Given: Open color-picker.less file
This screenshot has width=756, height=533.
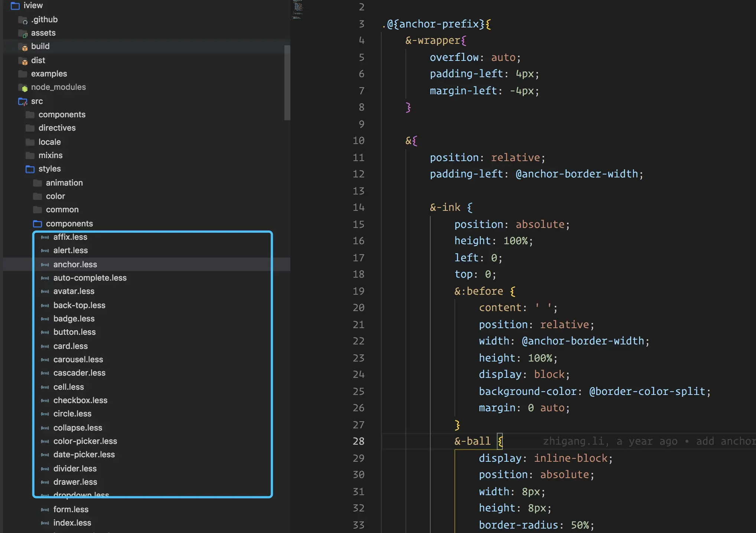Looking at the screenshot, I should (85, 441).
